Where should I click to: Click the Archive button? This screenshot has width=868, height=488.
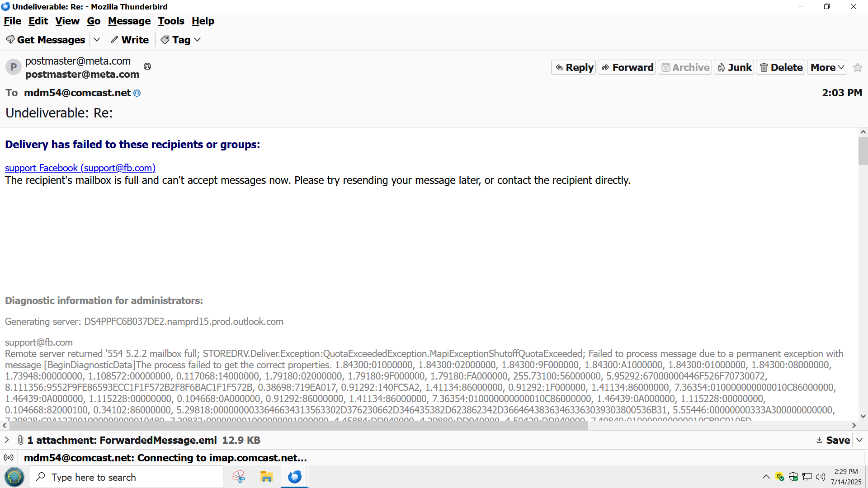tap(685, 67)
